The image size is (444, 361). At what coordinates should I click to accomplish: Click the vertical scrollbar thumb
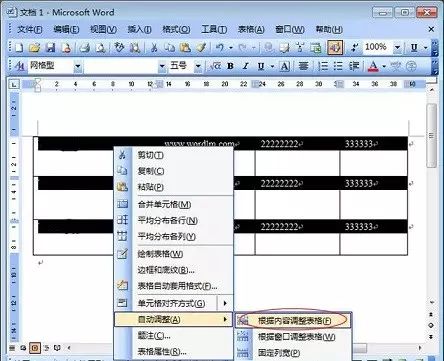tap(432, 135)
